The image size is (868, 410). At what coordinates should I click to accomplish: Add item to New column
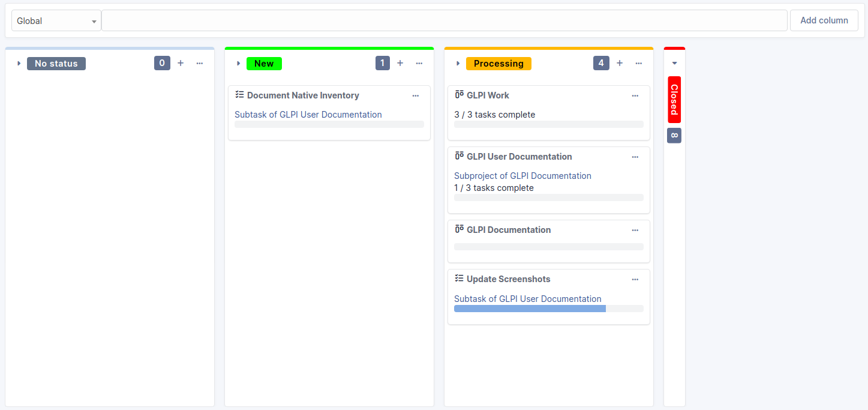pyautogui.click(x=400, y=63)
